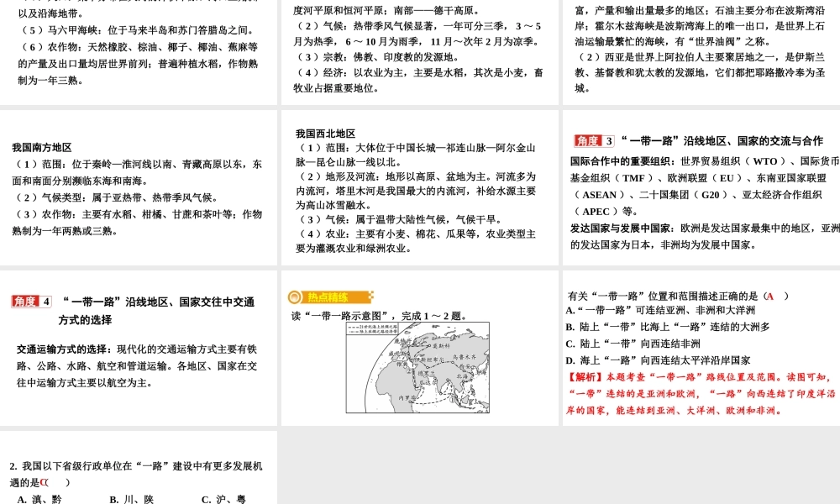Click the bold text 交通运输方式的选择
The height and width of the screenshot is (504, 840).
(x=62, y=349)
